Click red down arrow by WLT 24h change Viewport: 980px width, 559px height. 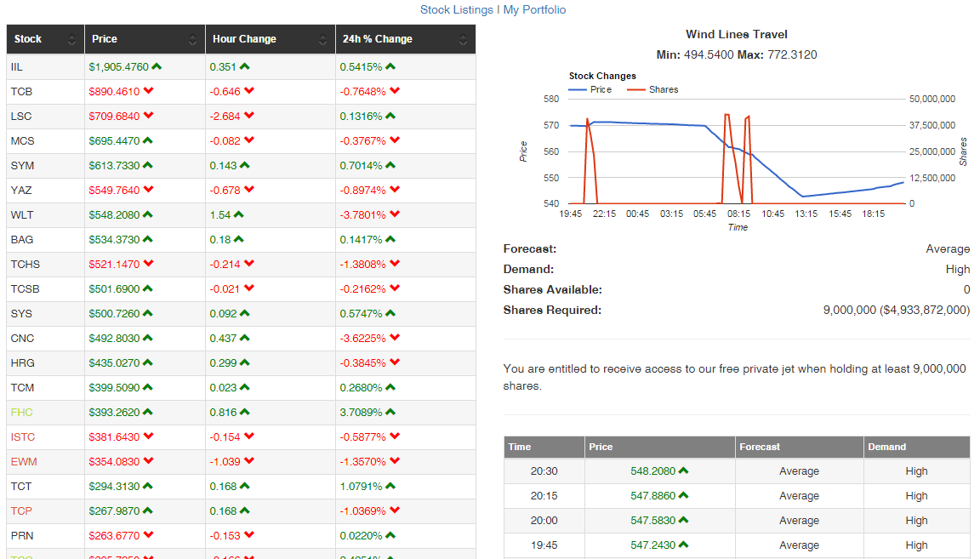click(x=395, y=214)
